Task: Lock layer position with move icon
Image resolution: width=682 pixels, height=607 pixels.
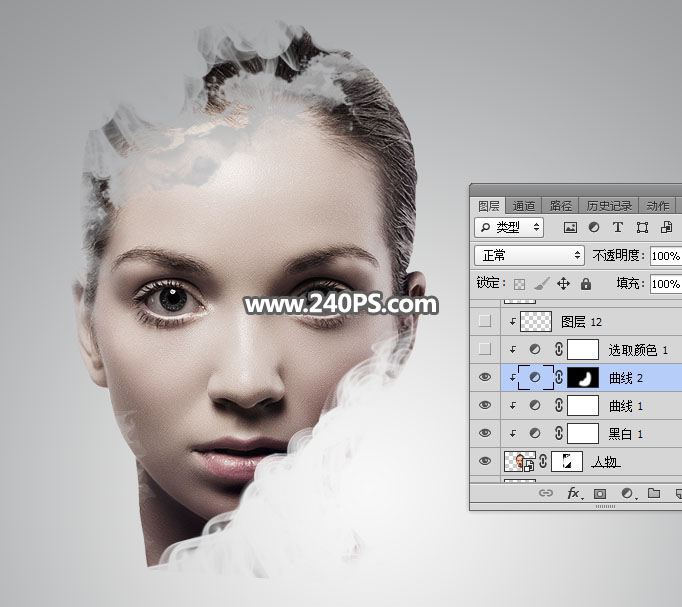Action: tap(563, 284)
